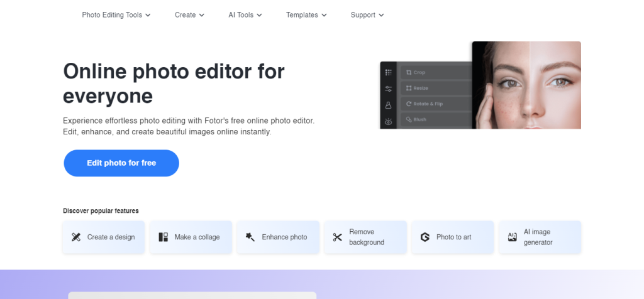The width and height of the screenshot is (644, 299).
Task: Click the scissors icon on Remove background
Action: 338,237
